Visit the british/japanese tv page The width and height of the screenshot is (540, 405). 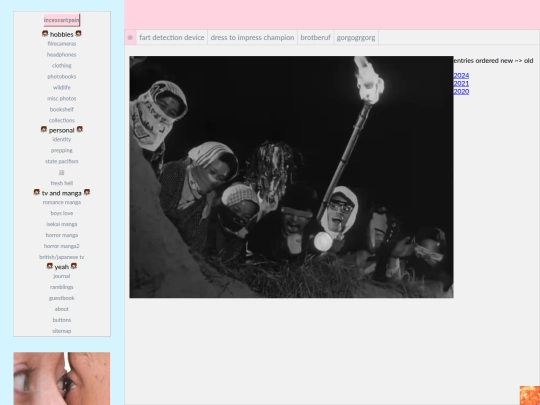click(62, 257)
